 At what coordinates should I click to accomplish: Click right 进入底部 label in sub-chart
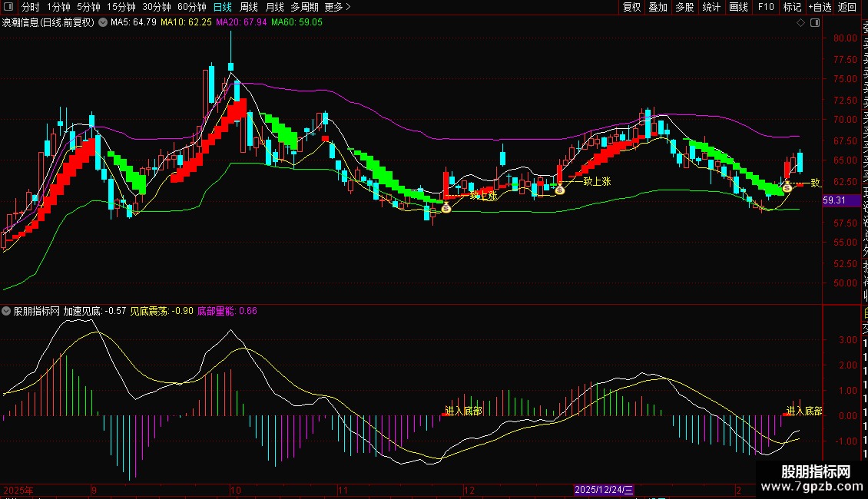pos(804,411)
